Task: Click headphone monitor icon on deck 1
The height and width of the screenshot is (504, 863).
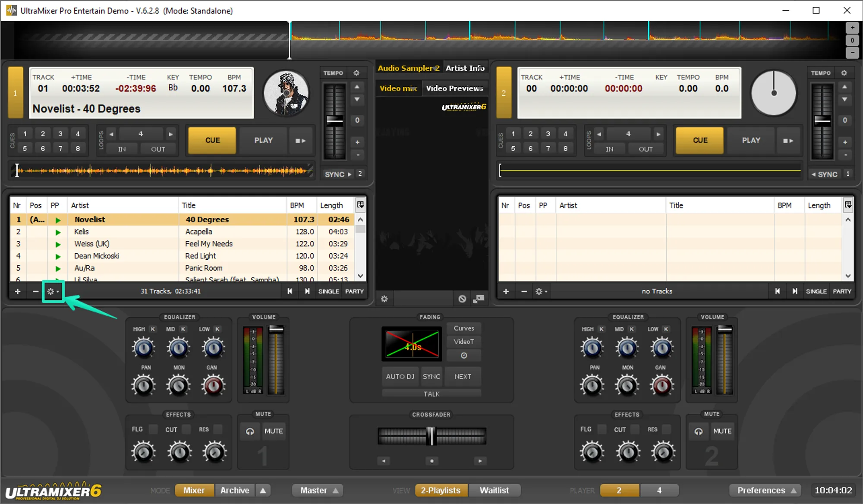Action: coord(250,431)
